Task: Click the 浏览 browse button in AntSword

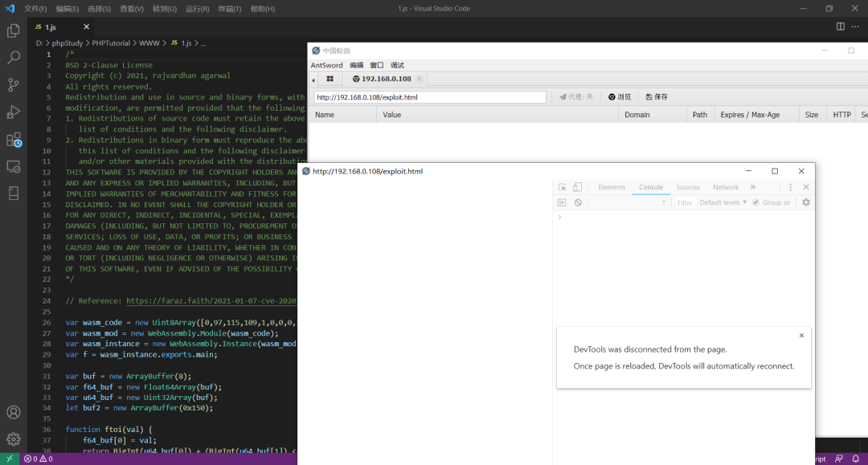Action: (620, 96)
